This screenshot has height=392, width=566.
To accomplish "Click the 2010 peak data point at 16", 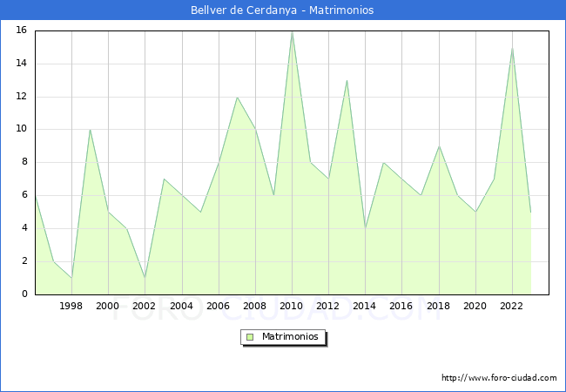I will click(x=292, y=31).
